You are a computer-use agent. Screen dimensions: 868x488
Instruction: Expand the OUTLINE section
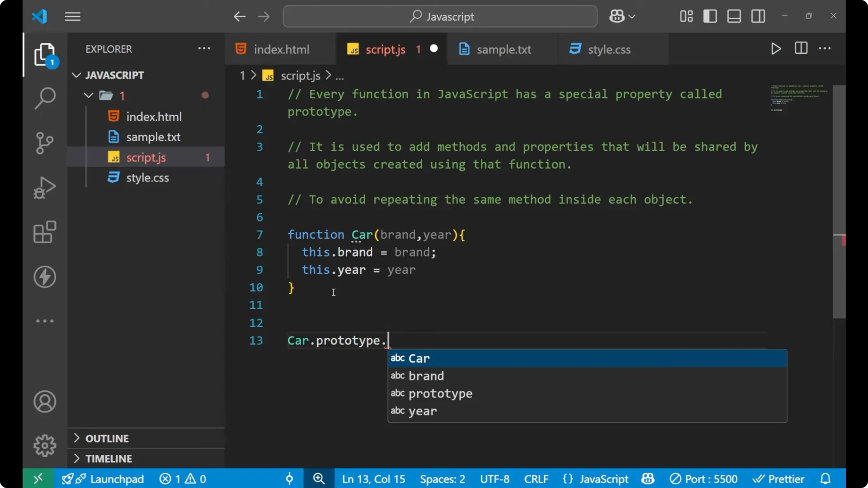pos(107,438)
